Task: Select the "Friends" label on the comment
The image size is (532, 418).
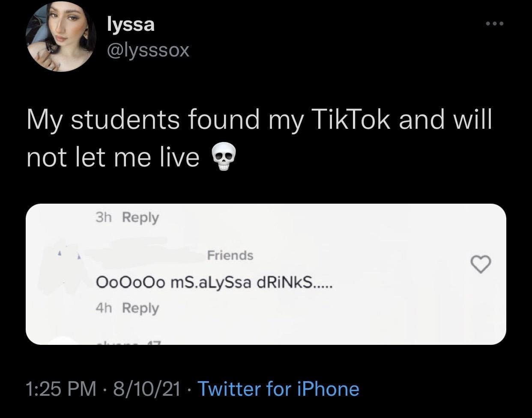Action: [230, 255]
